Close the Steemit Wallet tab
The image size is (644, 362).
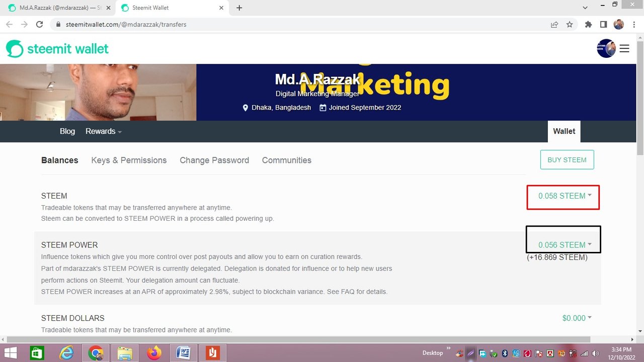point(221,8)
